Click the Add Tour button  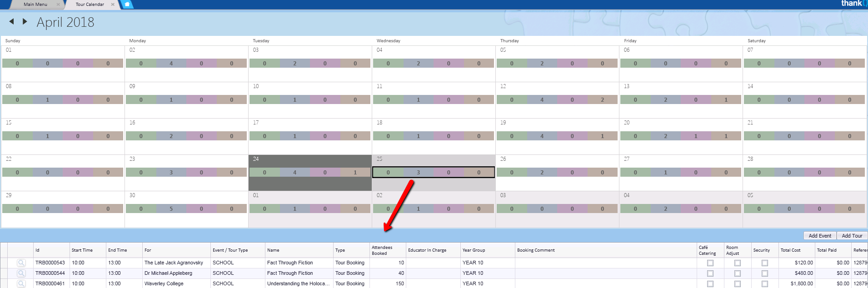(x=852, y=236)
